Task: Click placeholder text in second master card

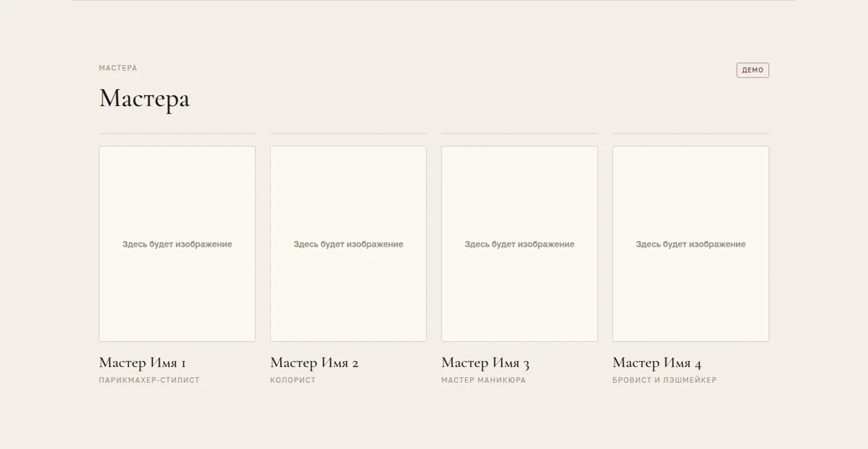Action: 348,244
